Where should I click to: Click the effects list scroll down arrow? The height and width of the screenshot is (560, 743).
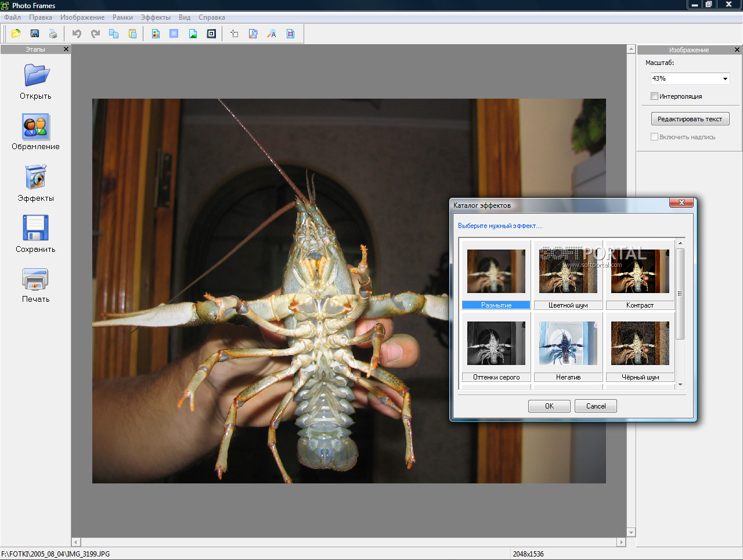coord(680,385)
